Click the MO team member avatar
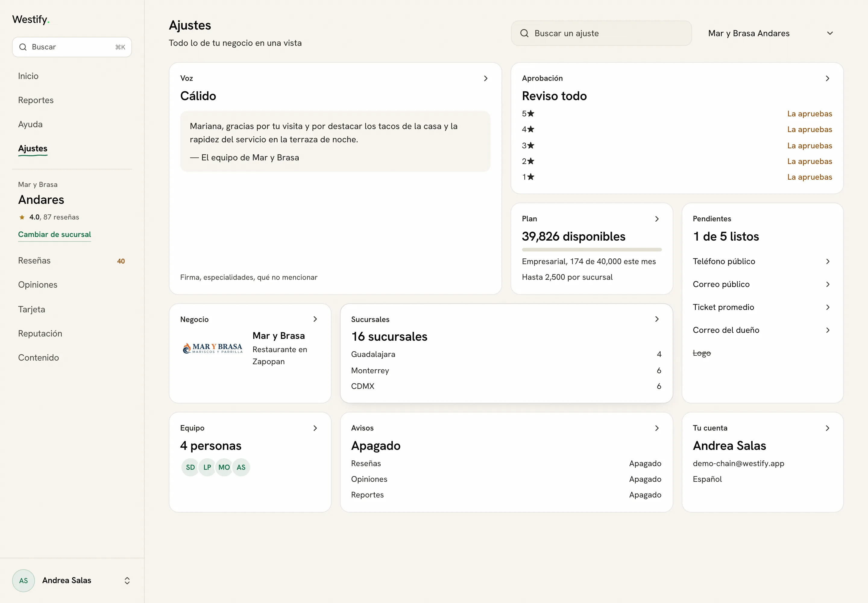This screenshot has width=868, height=603. 224,467
